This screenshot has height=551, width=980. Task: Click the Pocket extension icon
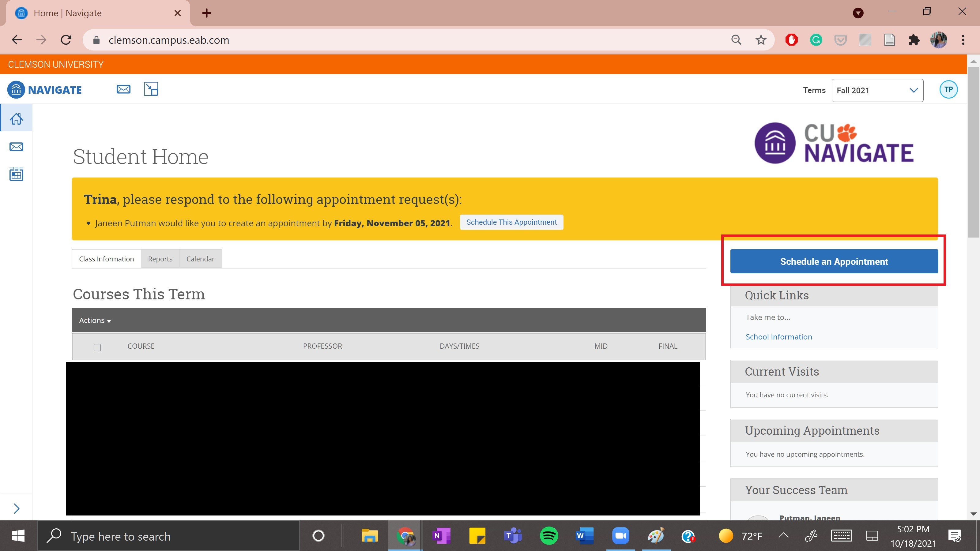point(840,40)
